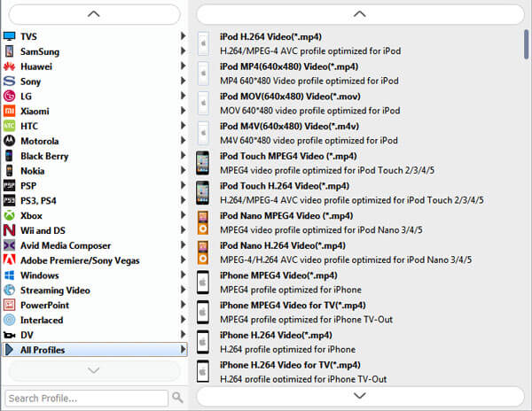Click the Search Profile input field
The image size is (532, 411).
(87, 398)
